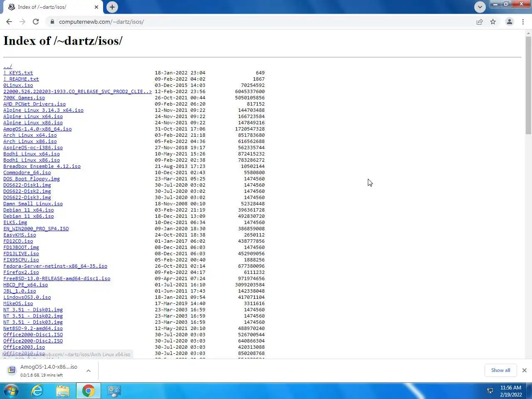Download 700K_Games.iso

[x=24, y=98]
